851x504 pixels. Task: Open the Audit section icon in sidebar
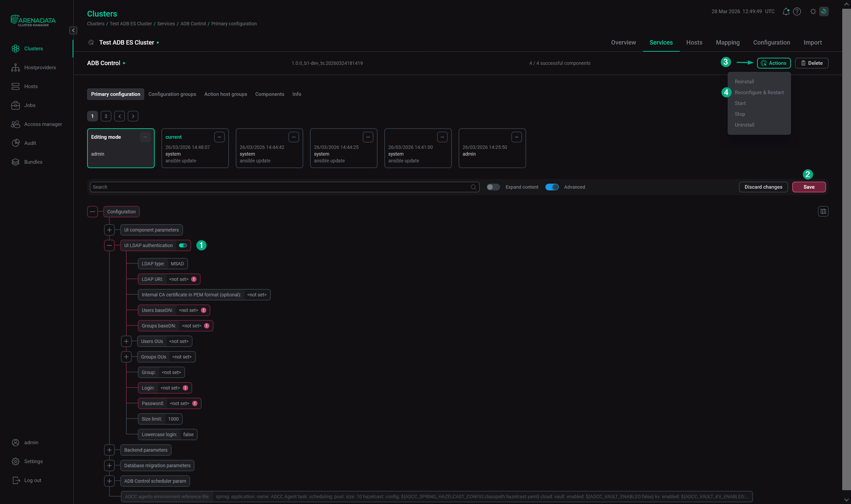(x=15, y=143)
